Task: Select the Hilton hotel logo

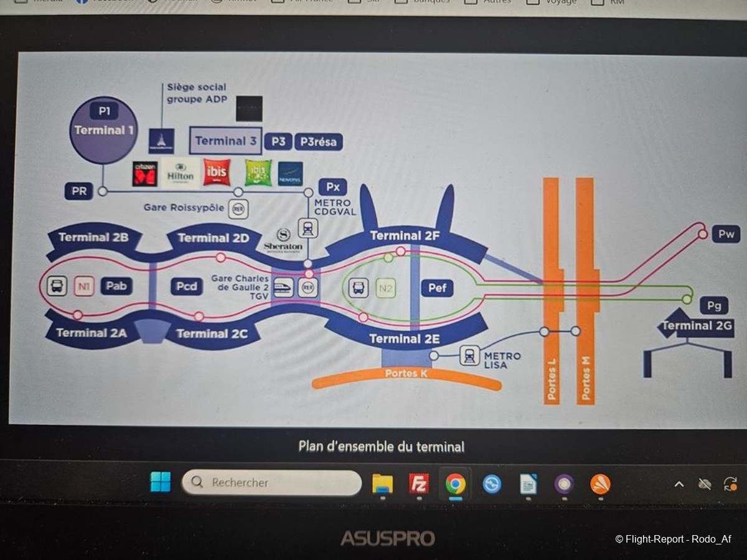Action: pos(181,174)
